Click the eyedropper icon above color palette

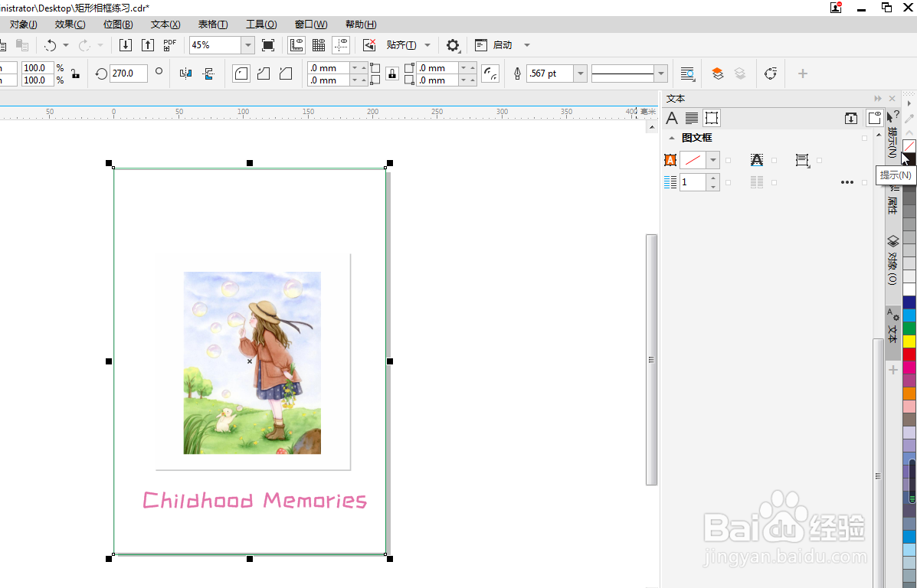909,119
